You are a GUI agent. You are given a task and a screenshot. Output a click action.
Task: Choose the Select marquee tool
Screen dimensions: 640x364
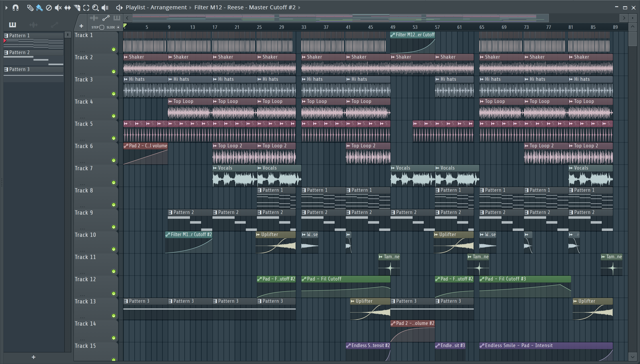86,8
